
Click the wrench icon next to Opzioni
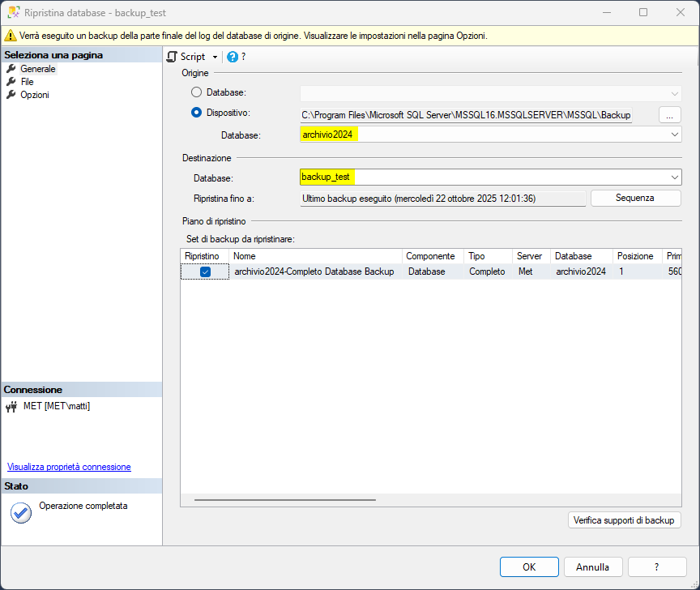[11, 95]
